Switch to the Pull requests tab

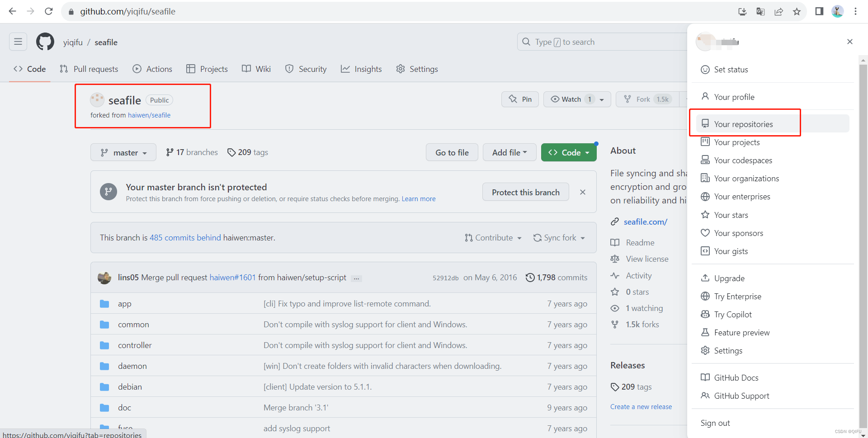click(x=89, y=69)
